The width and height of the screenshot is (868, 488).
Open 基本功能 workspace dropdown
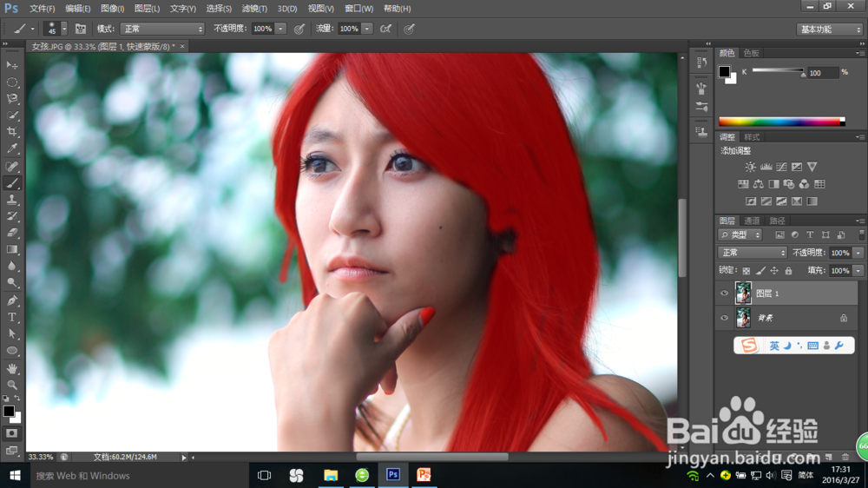[829, 30]
